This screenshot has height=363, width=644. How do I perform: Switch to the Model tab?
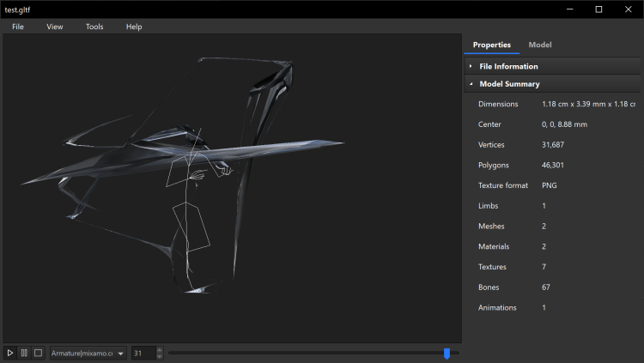540,45
